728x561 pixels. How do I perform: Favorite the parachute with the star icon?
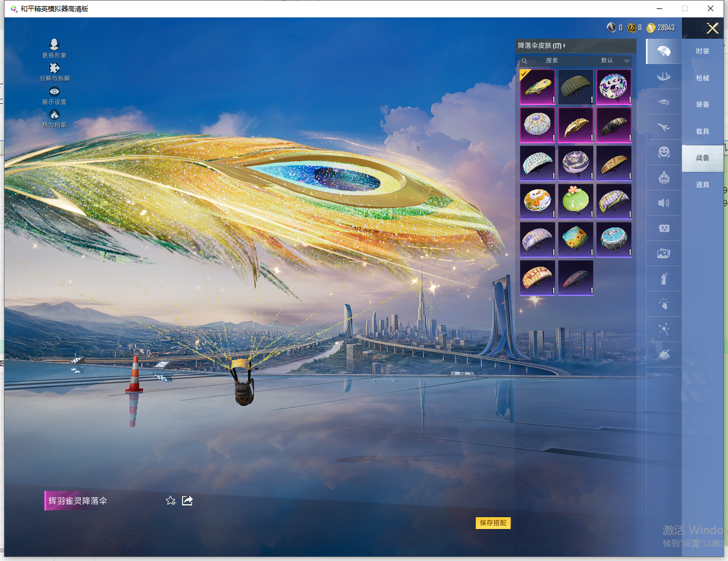coord(171,500)
